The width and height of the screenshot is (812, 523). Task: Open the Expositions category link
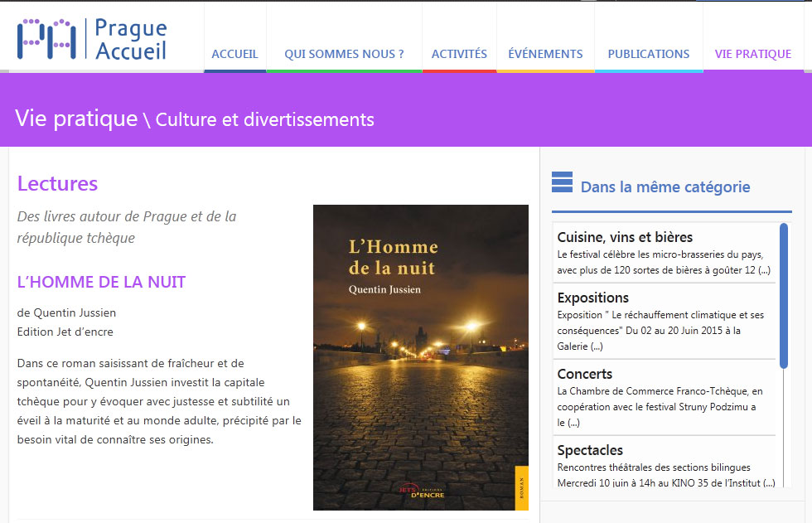click(x=593, y=298)
